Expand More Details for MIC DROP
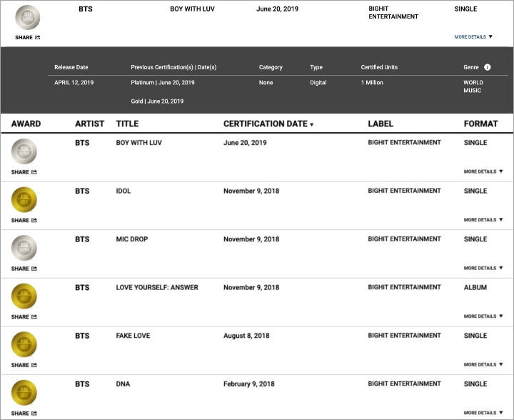 point(483,268)
